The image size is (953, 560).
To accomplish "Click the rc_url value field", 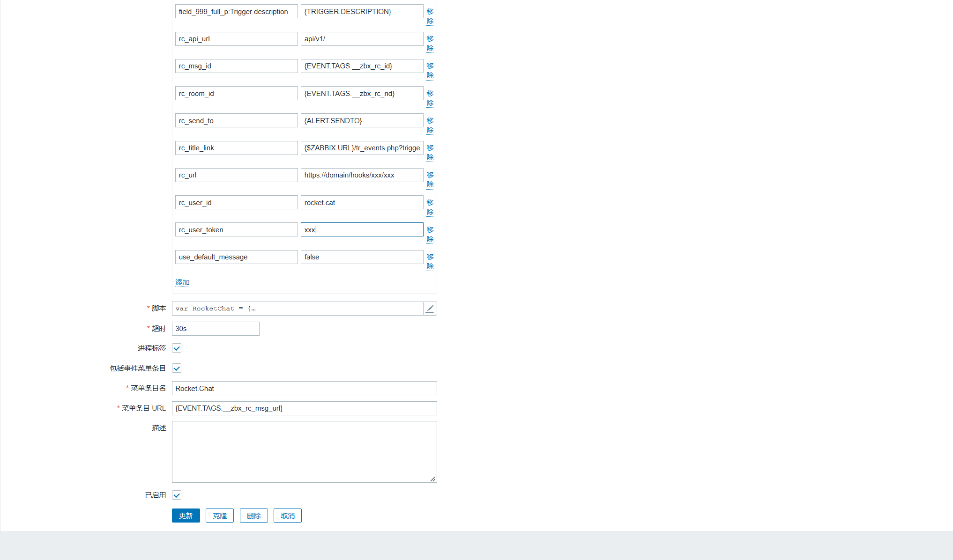I will point(362,175).
